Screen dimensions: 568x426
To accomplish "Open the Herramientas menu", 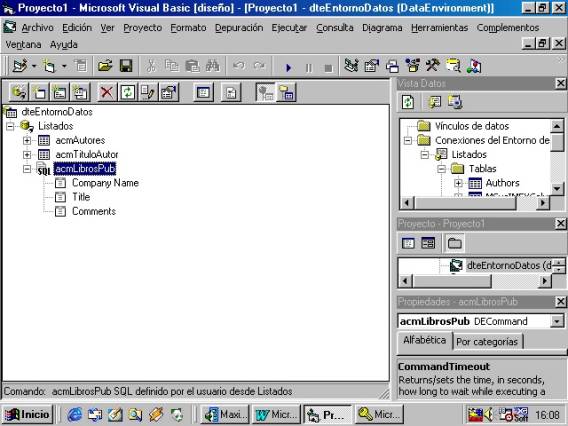I will (439, 28).
